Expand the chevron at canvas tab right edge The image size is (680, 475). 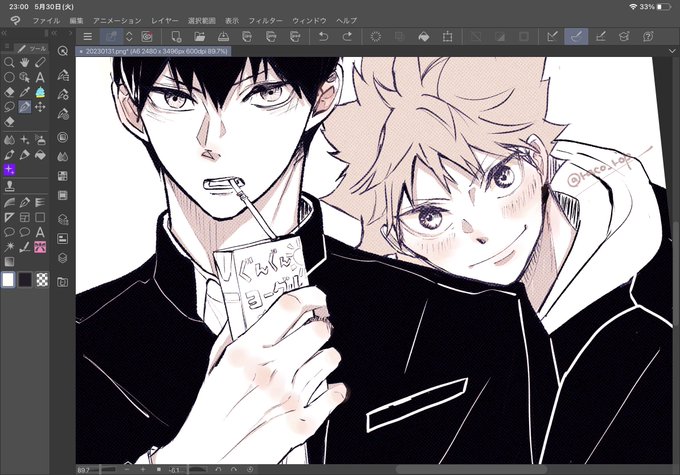click(x=672, y=51)
